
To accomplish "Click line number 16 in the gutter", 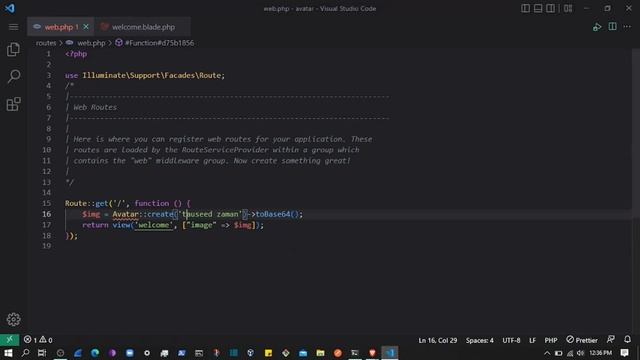I will point(47,214).
